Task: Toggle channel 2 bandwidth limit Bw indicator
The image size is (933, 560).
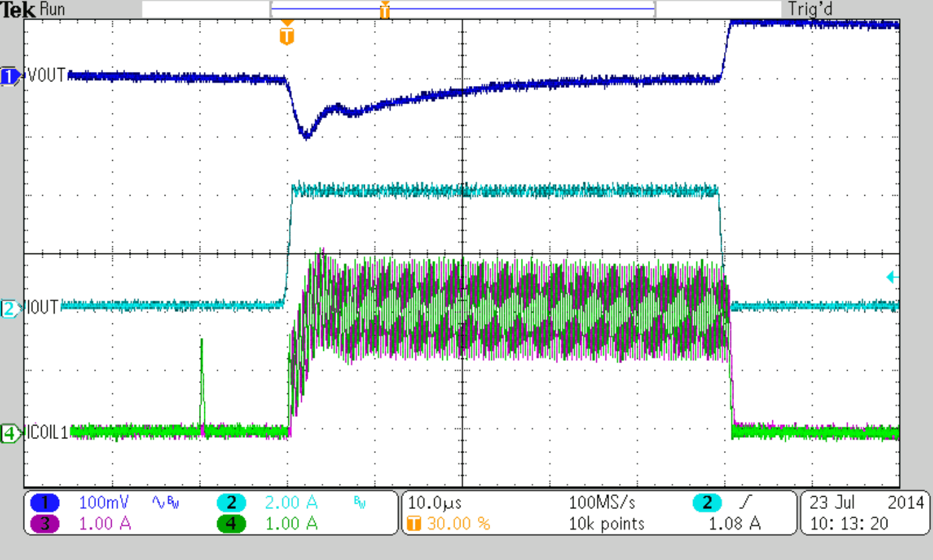Action: [x=358, y=501]
